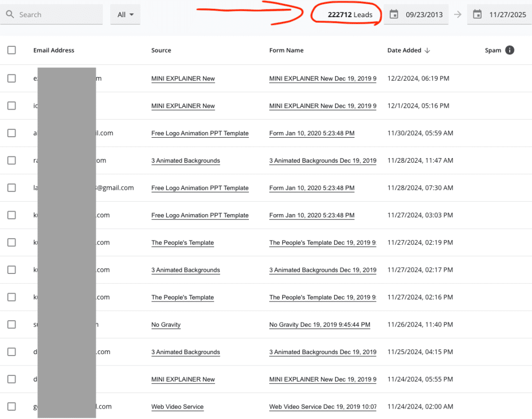Open 3 Animated Backgrounds form link, 02:17 PM row

(323, 270)
